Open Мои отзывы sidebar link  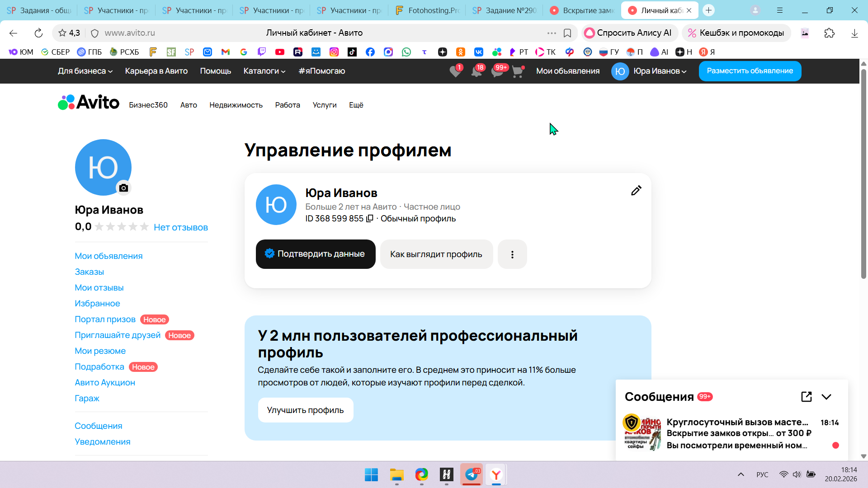(x=99, y=288)
